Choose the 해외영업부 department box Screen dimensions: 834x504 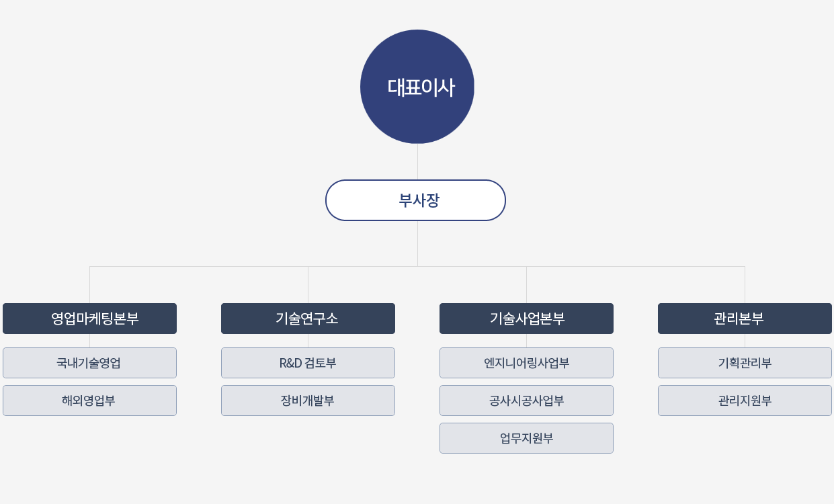point(89,401)
